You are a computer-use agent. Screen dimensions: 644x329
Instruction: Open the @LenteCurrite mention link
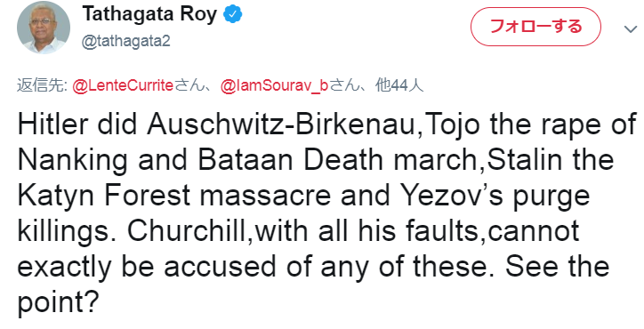click(123, 86)
